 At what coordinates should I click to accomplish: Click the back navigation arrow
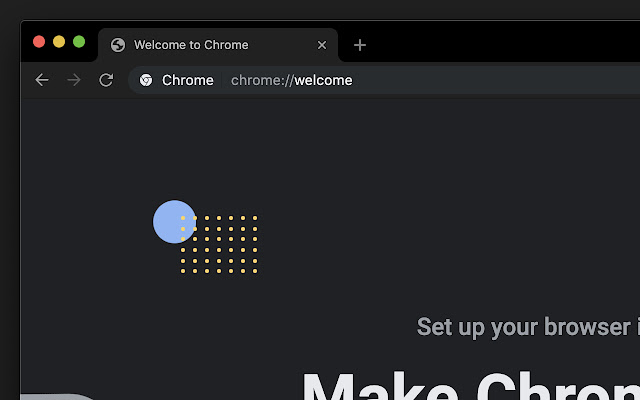(42, 80)
